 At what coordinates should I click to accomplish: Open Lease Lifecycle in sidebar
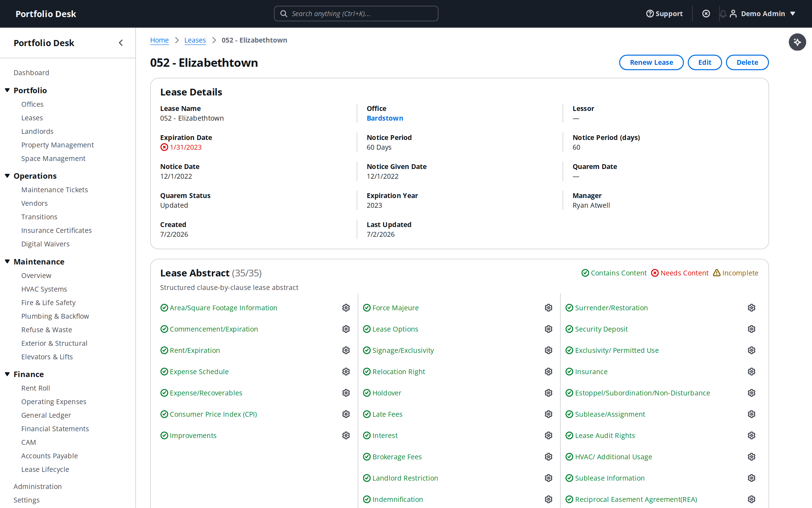pos(45,469)
